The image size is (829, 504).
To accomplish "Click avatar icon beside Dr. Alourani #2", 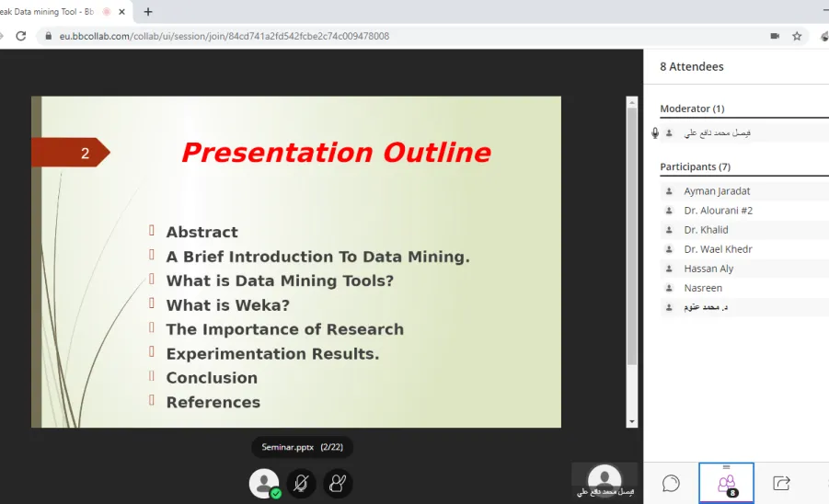I will (669, 211).
